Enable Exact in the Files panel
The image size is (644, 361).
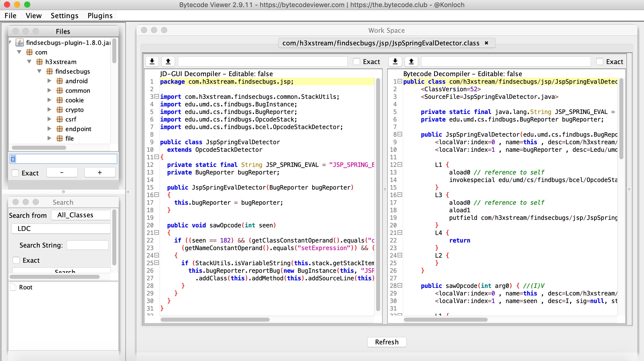tap(15, 173)
